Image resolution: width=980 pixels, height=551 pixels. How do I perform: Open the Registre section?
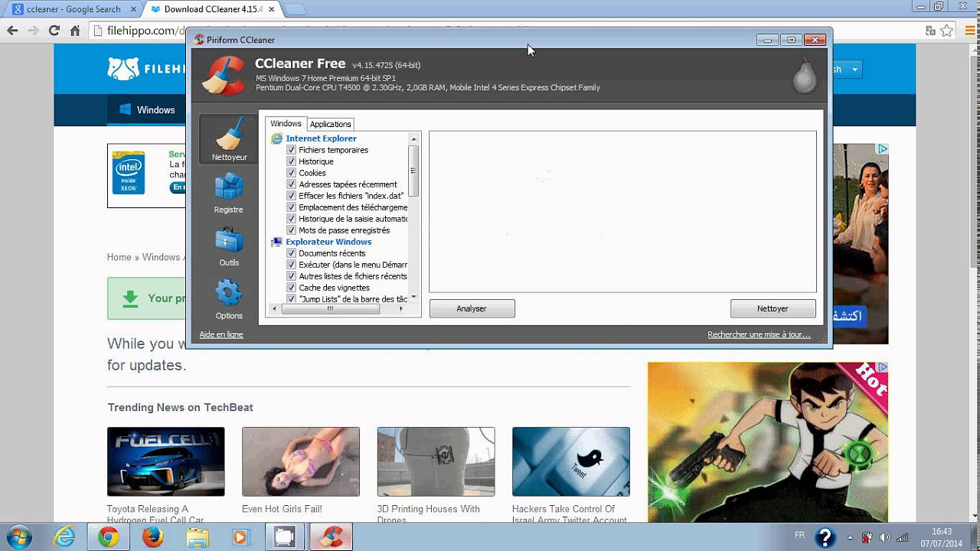[229, 193]
